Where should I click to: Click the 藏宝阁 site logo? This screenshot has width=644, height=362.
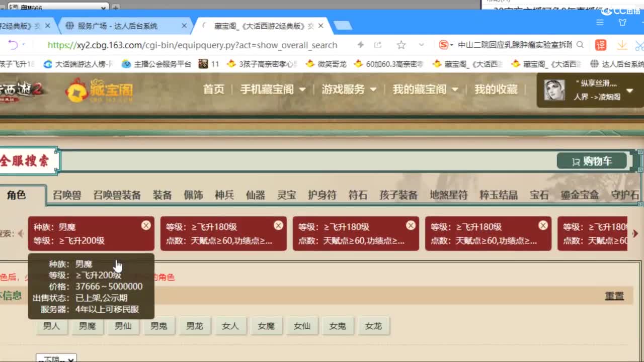tap(99, 90)
